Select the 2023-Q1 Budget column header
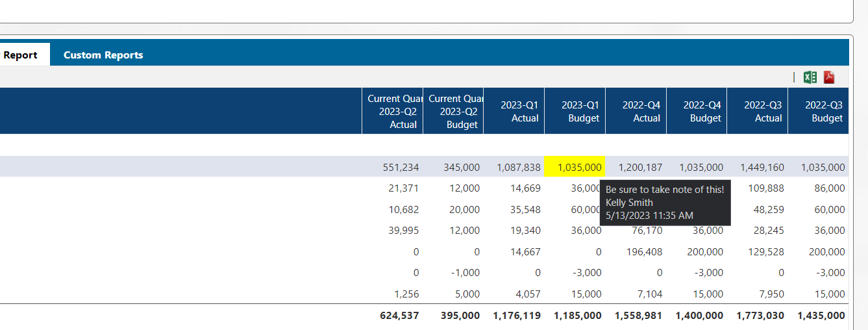The height and width of the screenshot is (330, 868). (x=575, y=111)
